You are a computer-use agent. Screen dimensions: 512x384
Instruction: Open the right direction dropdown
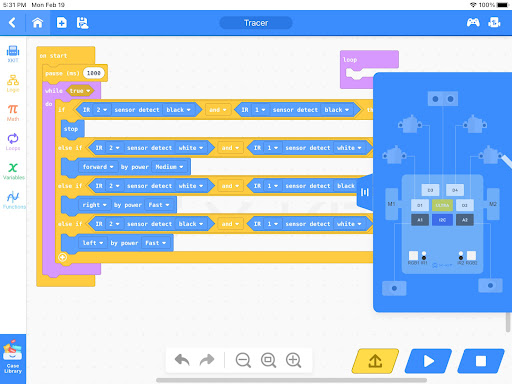click(x=95, y=205)
